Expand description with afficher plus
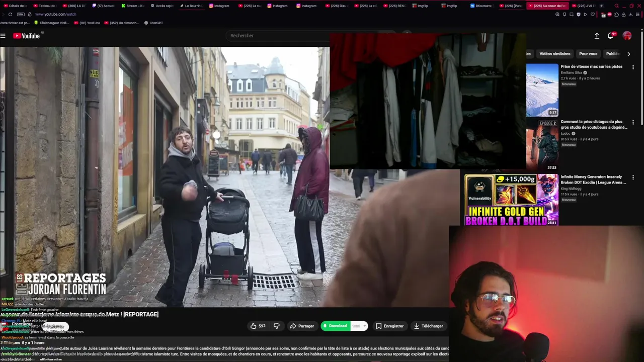Screen dimensions: 644x362 pyautogui.click(x=51, y=359)
